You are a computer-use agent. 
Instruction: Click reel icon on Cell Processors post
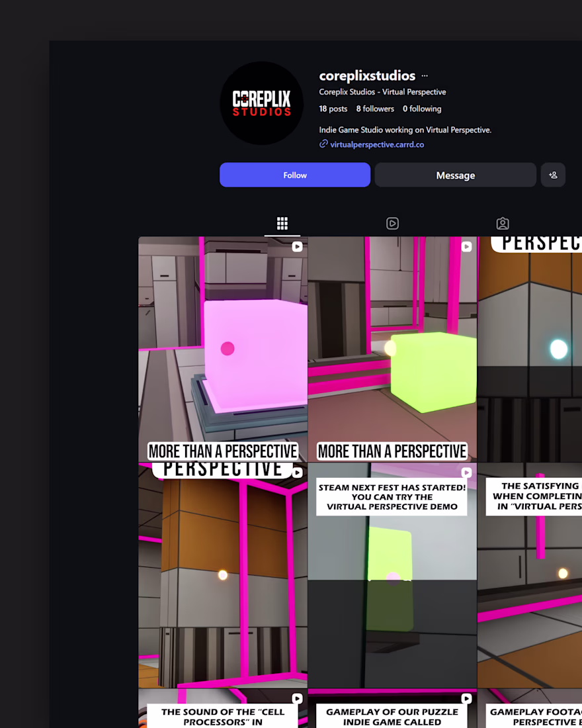tap(297, 698)
